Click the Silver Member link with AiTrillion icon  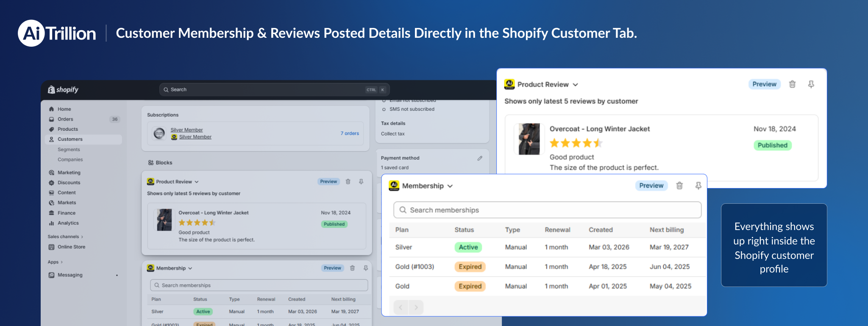point(195,137)
